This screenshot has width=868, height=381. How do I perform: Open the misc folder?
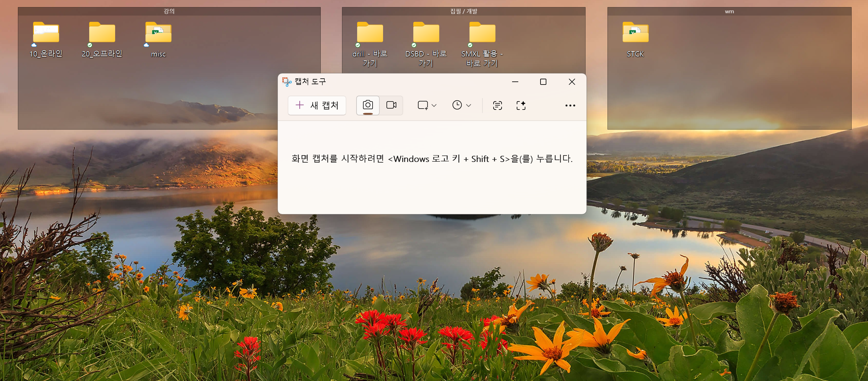[x=158, y=33]
